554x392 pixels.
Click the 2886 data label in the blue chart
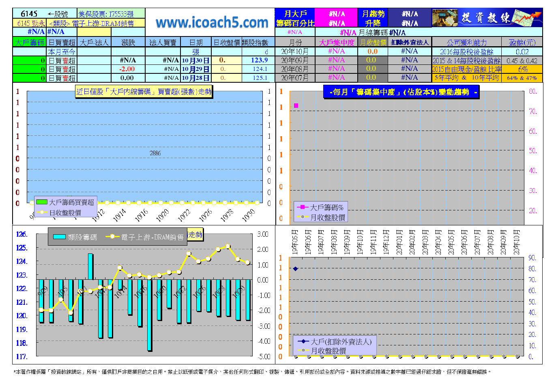(155, 153)
